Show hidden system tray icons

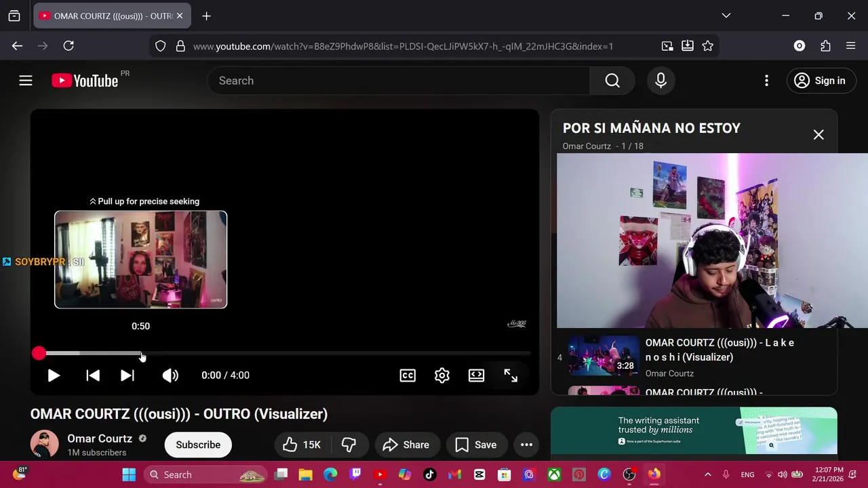point(707,474)
